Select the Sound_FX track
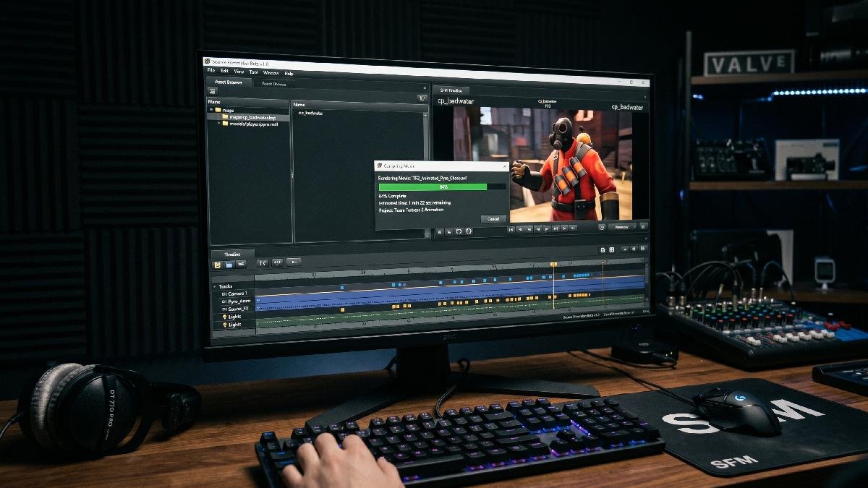Screen dimensions: 868x488 (235, 309)
